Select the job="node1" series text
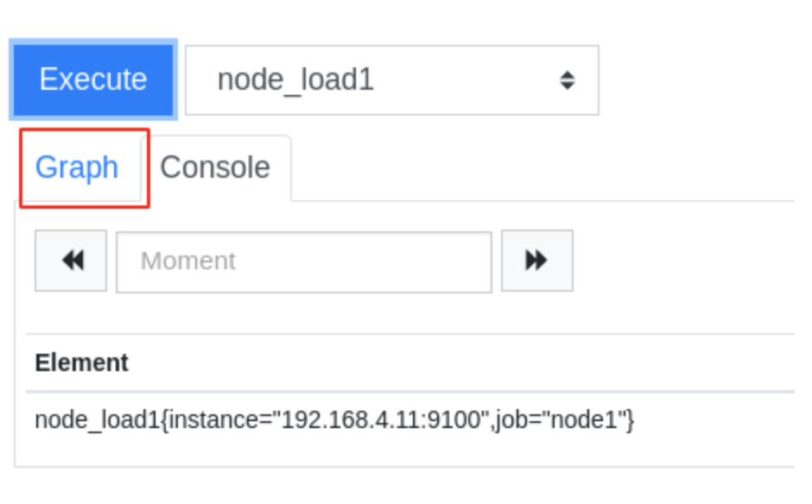 561,419
